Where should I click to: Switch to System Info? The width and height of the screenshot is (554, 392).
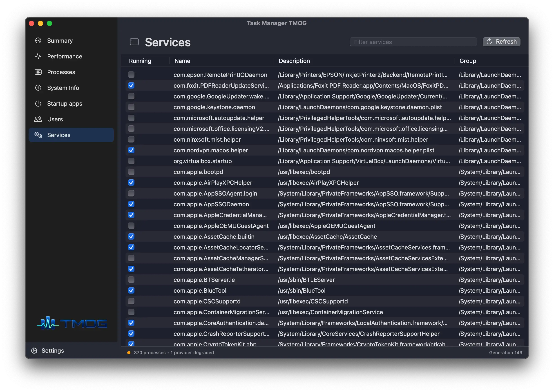71,88
